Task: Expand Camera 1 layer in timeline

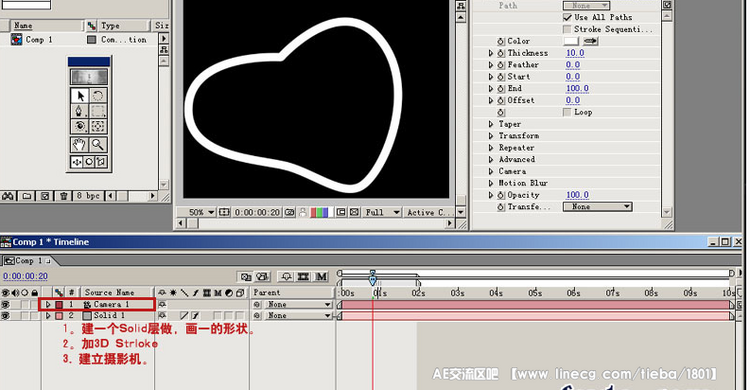Action: 48,304
